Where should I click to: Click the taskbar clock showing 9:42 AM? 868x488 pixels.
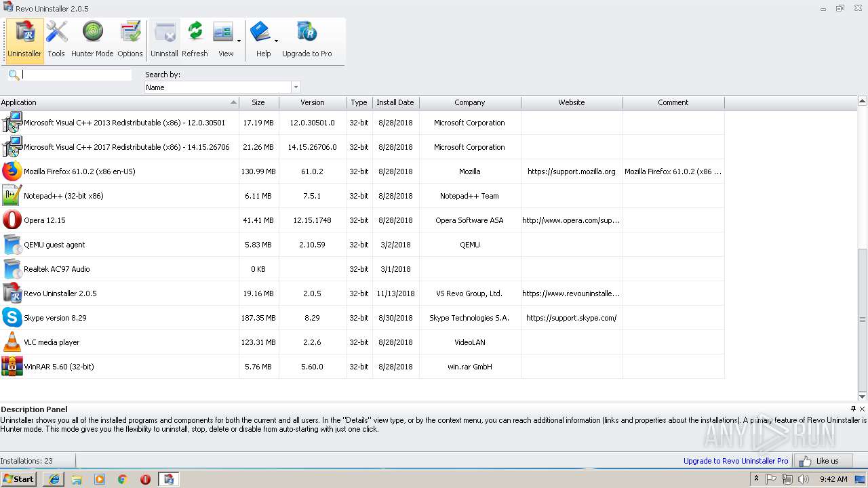(x=833, y=479)
